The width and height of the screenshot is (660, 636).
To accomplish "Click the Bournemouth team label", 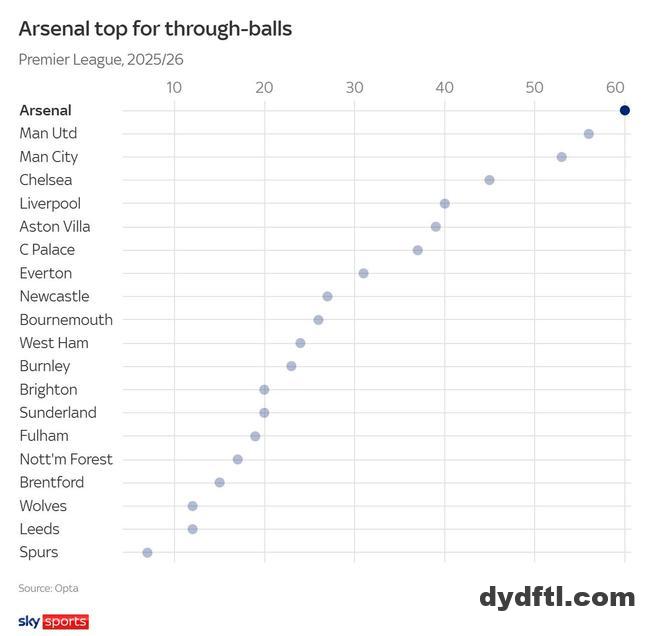I will tap(66, 320).
